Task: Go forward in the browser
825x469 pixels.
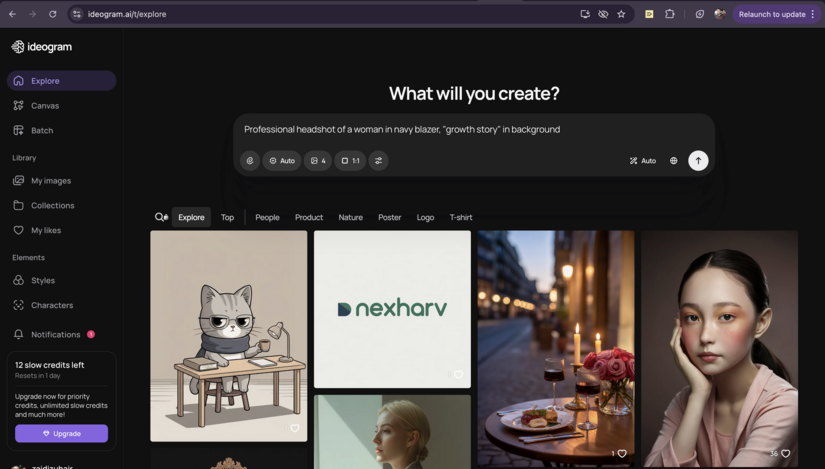Action: click(33, 14)
